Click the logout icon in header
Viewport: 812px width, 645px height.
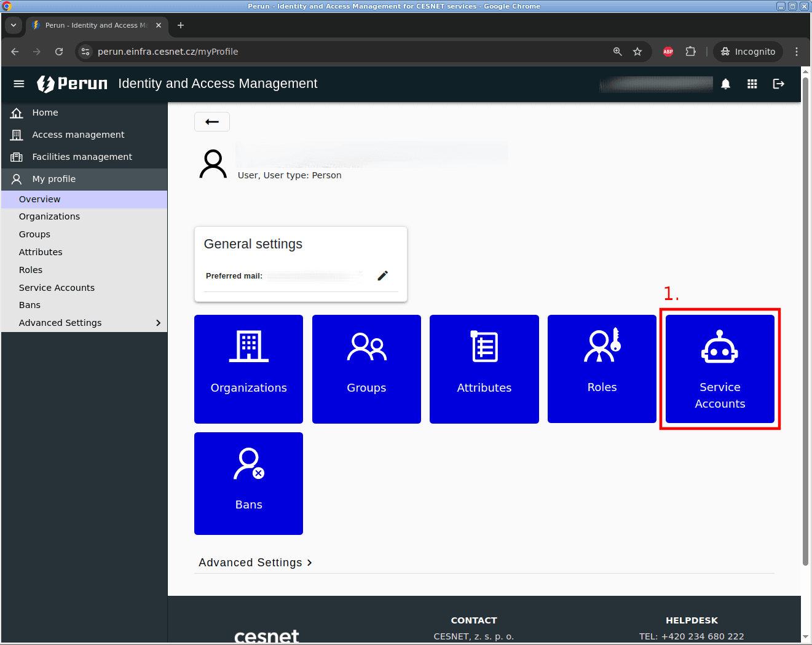778,84
